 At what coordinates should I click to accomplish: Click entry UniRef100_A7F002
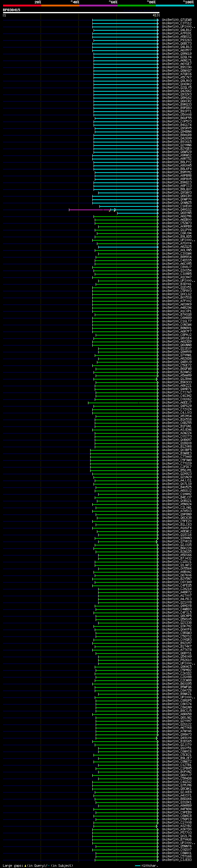pyautogui.click(x=177, y=301)
